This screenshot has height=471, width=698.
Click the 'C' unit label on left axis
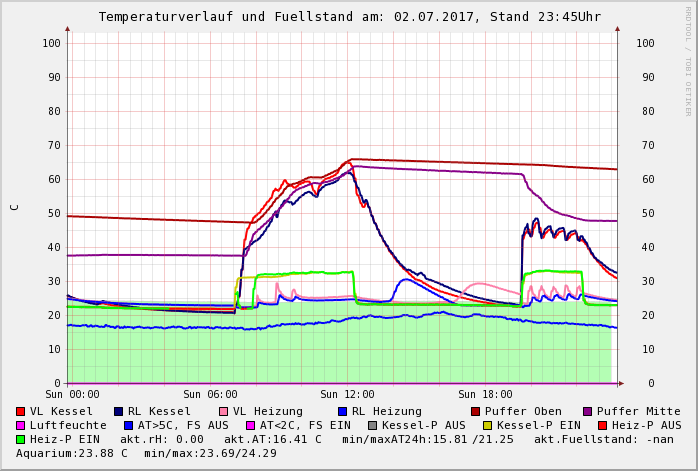15,207
